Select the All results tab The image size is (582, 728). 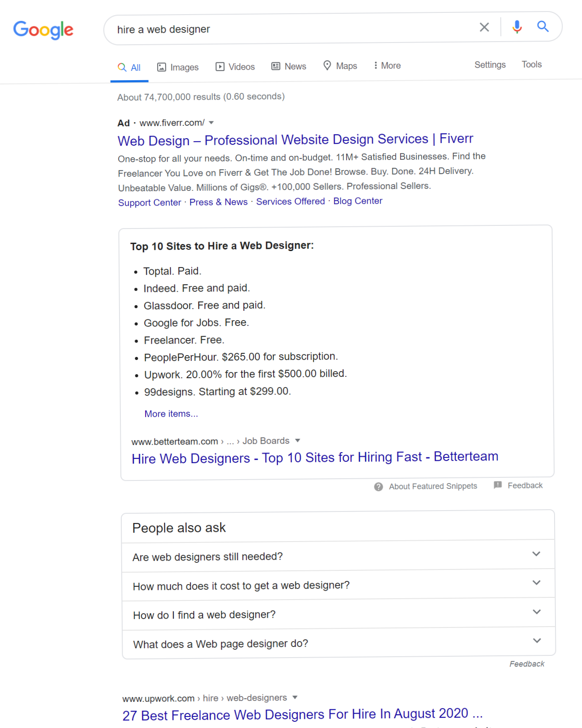(x=129, y=67)
